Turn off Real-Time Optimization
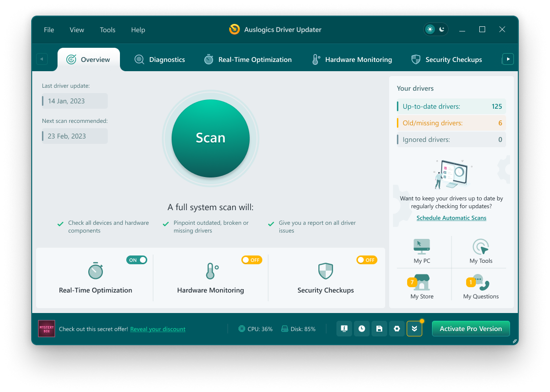Viewport: 550px width, 392px height. pyautogui.click(x=137, y=260)
